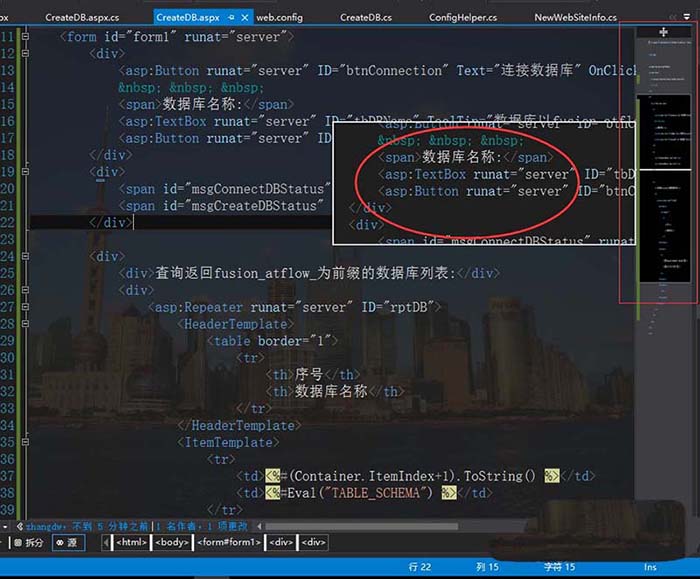Click the nbsp entities on line 14
700x579 pixels.
(191, 87)
